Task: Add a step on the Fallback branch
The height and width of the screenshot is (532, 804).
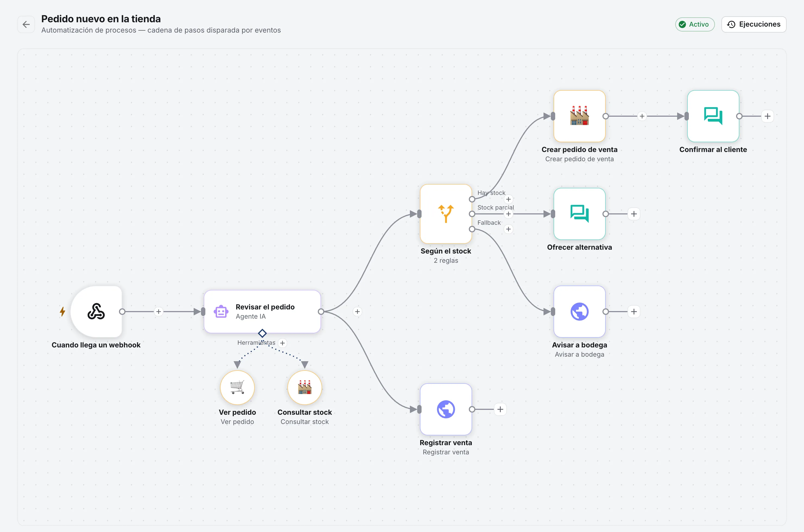Action: point(508,229)
